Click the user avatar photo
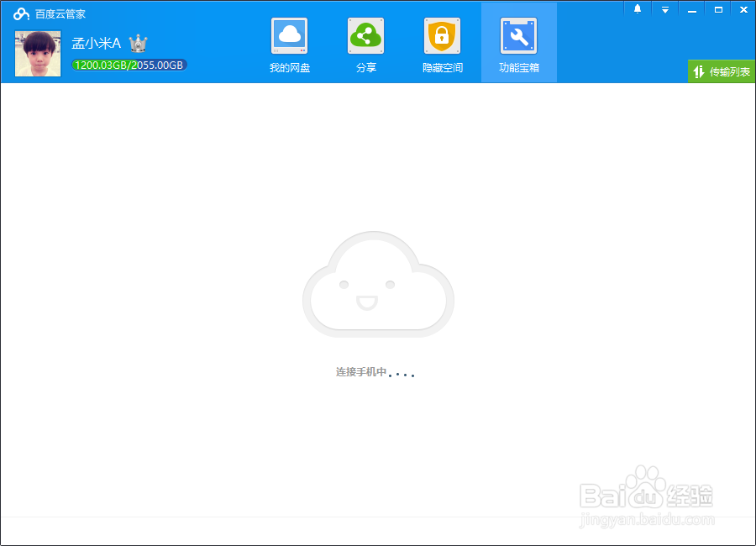The height and width of the screenshot is (546, 756). (x=38, y=54)
